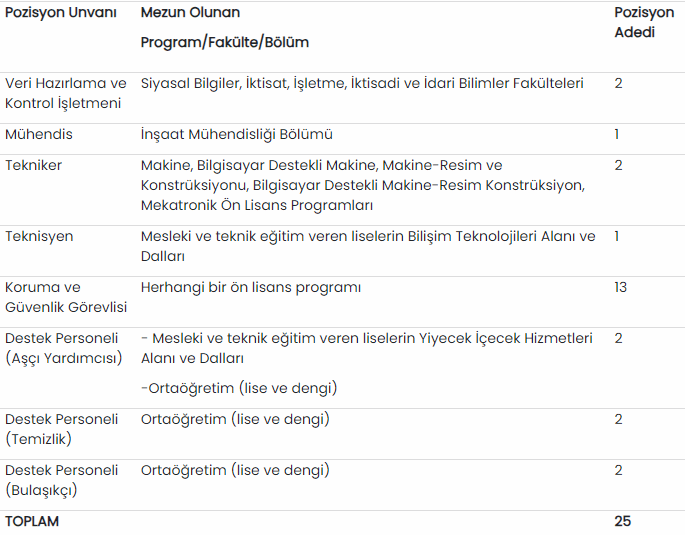The image size is (685, 535).
Task: Click the position count 13
Action: [x=620, y=287]
